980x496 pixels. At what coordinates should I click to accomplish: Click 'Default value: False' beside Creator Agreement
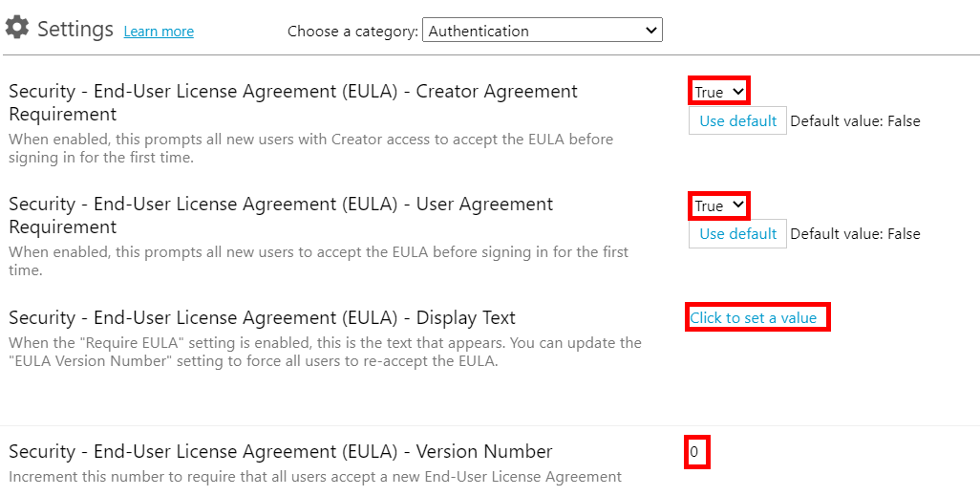tap(855, 121)
